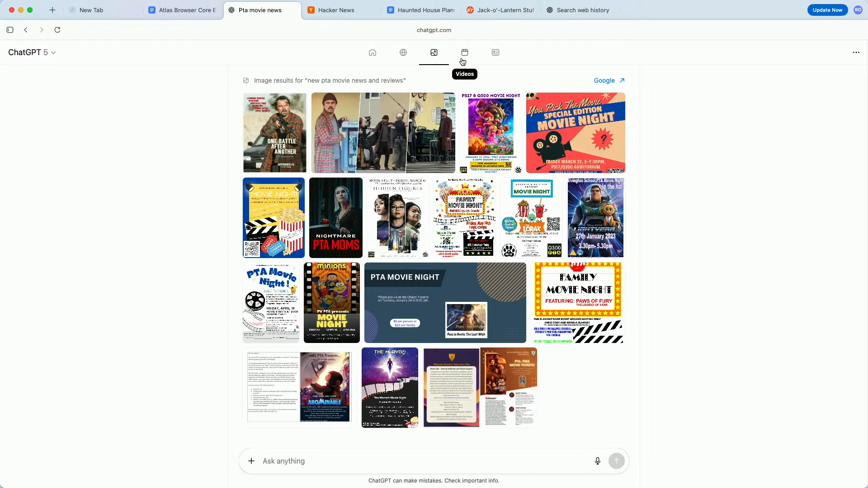The width and height of the screenshot is (868, 488).
Task: Expand the ChatGPT 5 model dropdown
Action: 32,52
